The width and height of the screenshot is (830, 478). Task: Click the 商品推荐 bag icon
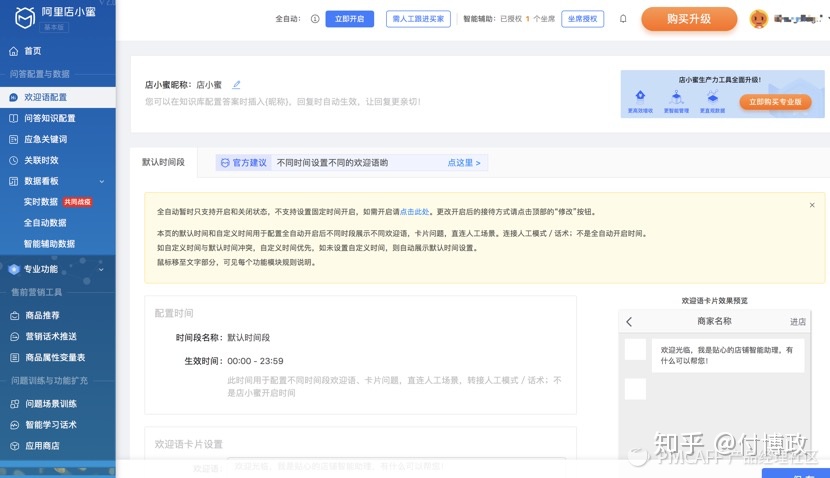point(15,315)
